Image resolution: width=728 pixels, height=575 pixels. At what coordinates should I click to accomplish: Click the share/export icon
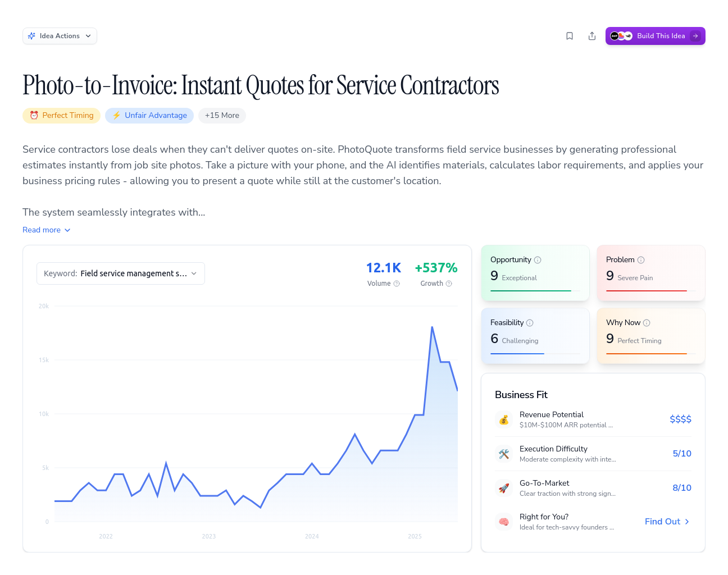pyautogui.click(x=592, y=36)
